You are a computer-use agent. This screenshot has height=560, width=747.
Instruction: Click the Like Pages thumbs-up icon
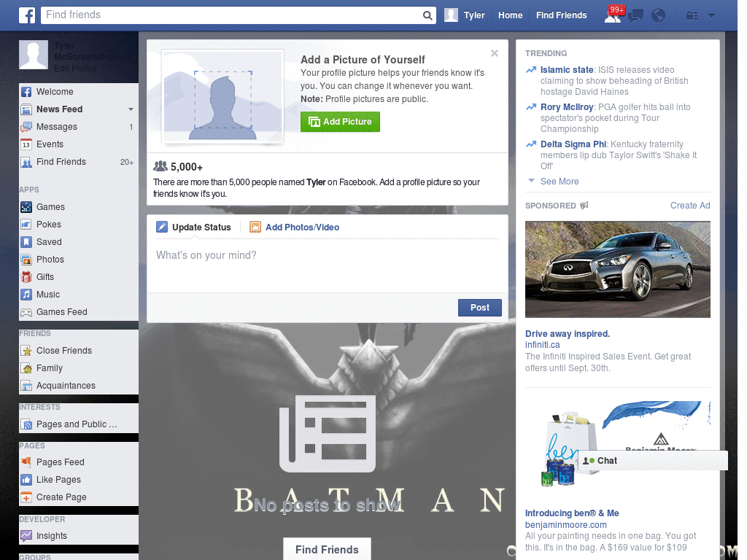(x=26, y=480)
